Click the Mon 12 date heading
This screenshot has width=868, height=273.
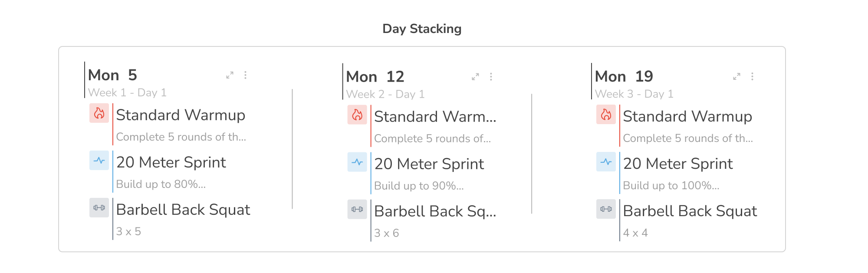click(x=375, y=77)
